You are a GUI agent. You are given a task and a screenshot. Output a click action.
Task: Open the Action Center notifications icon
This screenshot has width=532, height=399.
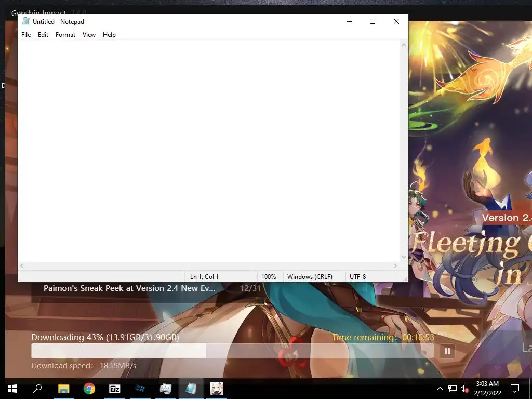tap(515, 389)
